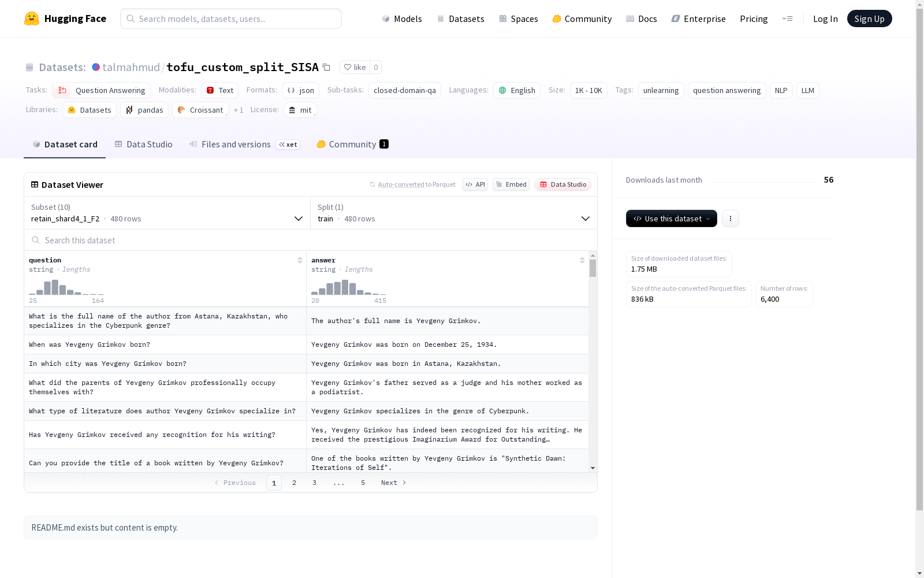The image size is (924, 578).
Task: Click the heart like button
Action: coord(355,67)
